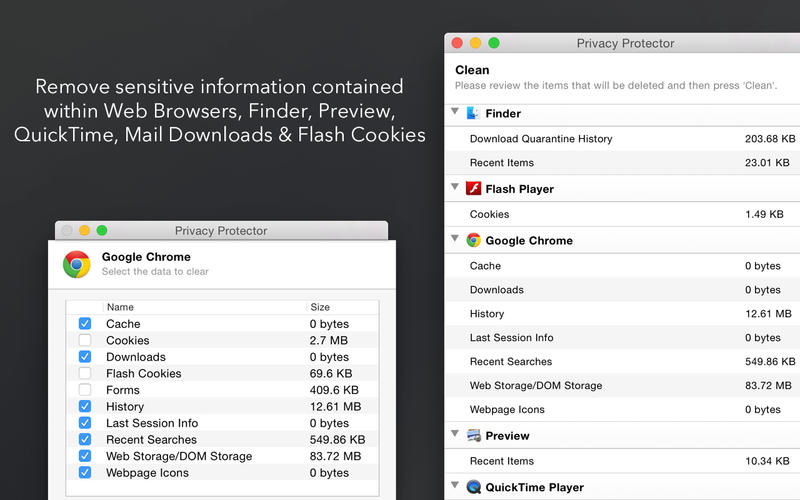The height and width of the screenshot is (500, 800).
Task: Select Recent Searches row in Clean window
Action: [623, 362]
